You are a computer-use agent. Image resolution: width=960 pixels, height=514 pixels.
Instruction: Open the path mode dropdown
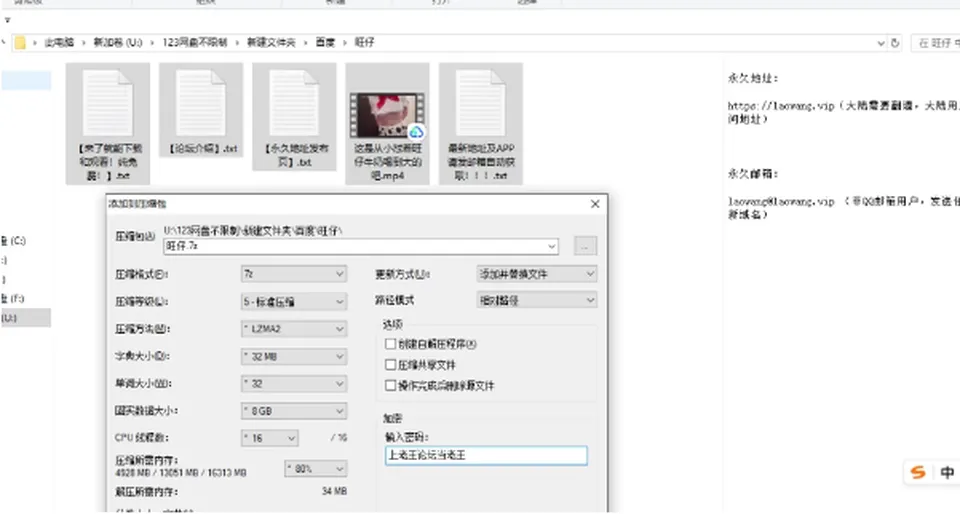coord(537,300)
